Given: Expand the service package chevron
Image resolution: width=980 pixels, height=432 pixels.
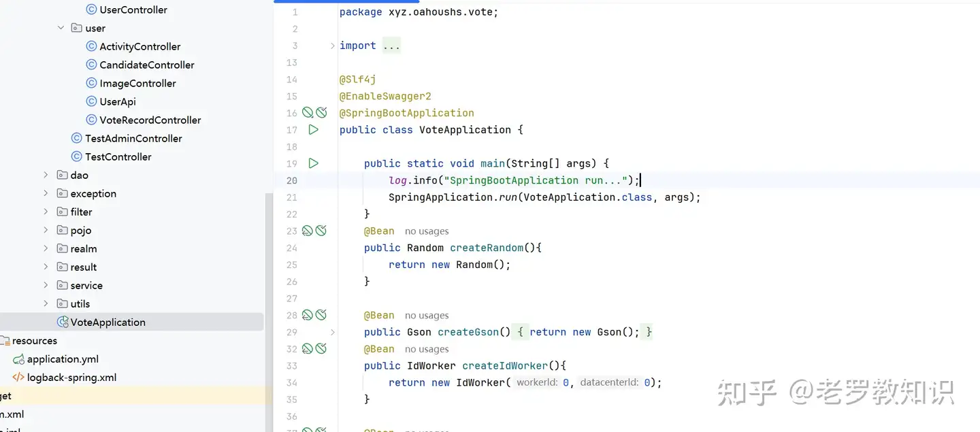Looking at the screenshot, I should coord(46,285).
